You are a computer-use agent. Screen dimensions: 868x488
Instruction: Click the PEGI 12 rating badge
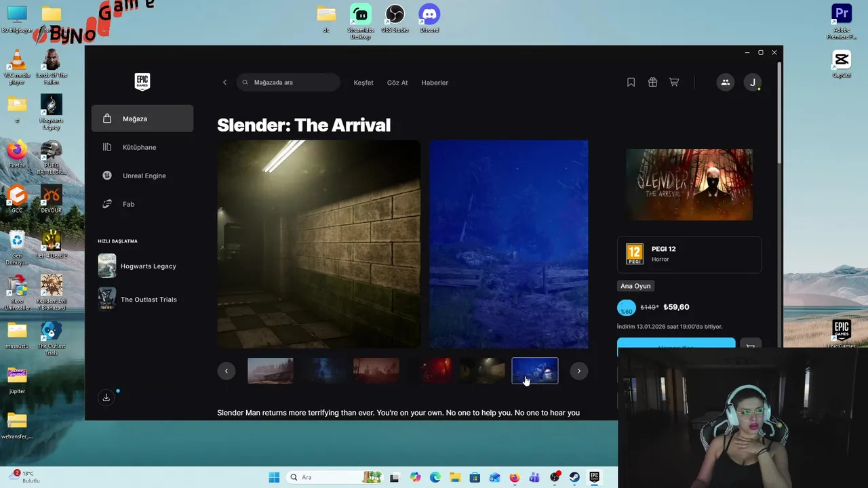pos(635,253)
